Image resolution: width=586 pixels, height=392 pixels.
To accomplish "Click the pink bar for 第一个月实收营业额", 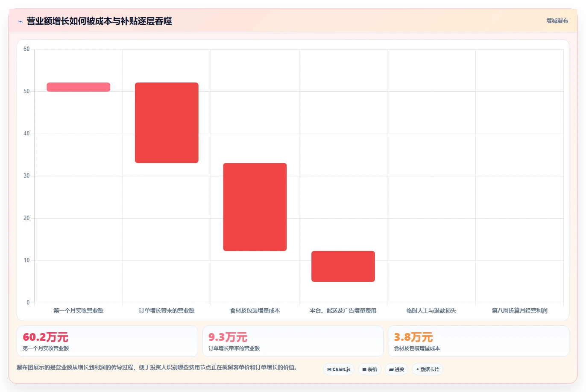I will click(79, 87).
